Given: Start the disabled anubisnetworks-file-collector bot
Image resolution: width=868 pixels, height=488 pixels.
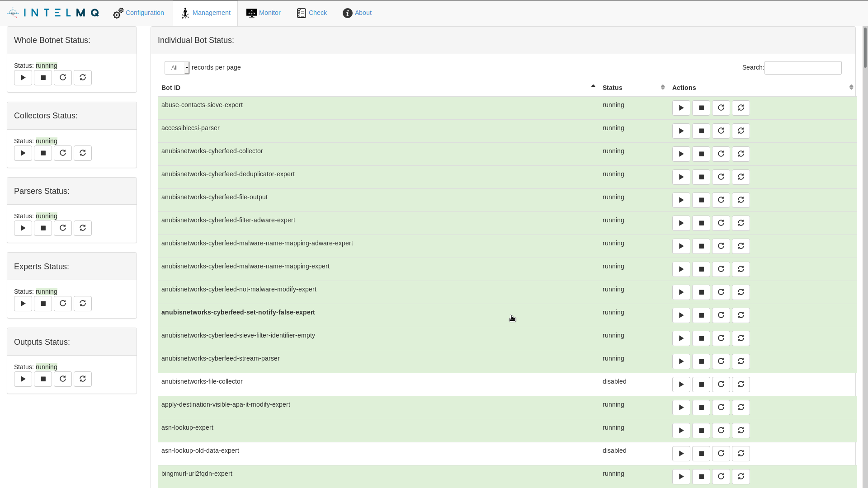Looking at the screenshot, I should (681, 385).
